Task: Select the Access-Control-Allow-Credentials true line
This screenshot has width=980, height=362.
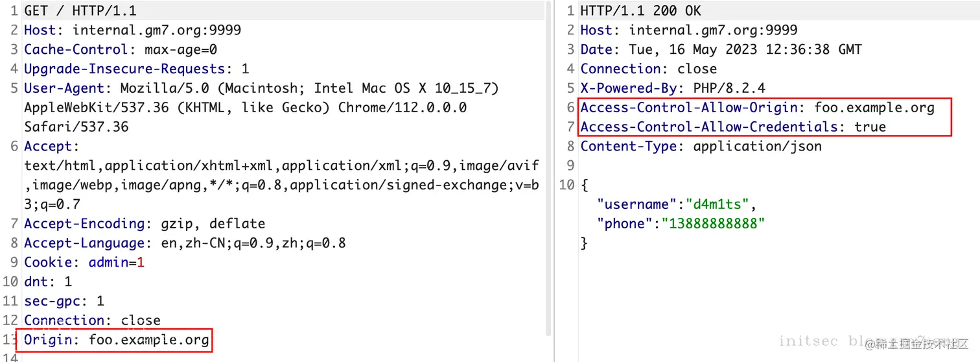Action: (x=732, y=127)
